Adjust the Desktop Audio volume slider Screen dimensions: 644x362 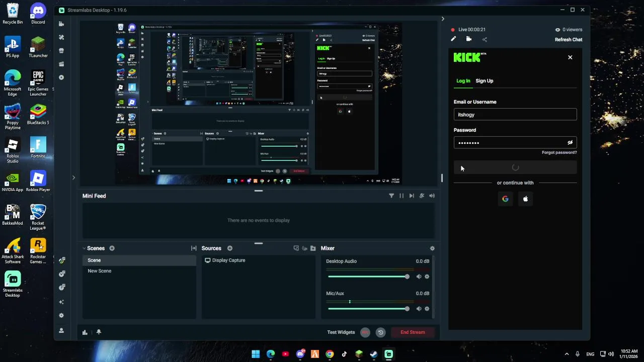point(368,277)
